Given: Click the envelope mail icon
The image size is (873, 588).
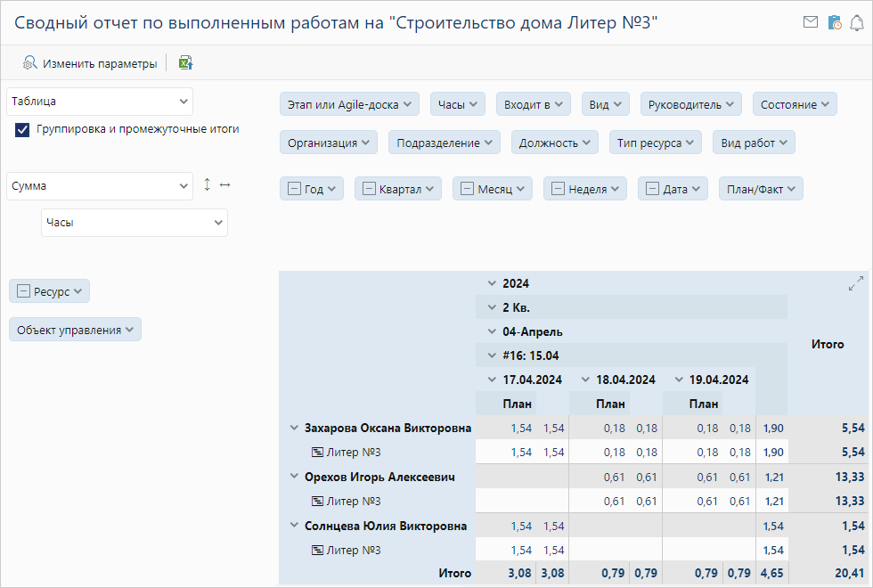Looking at the screenshot, I should (x=810, y=23).
